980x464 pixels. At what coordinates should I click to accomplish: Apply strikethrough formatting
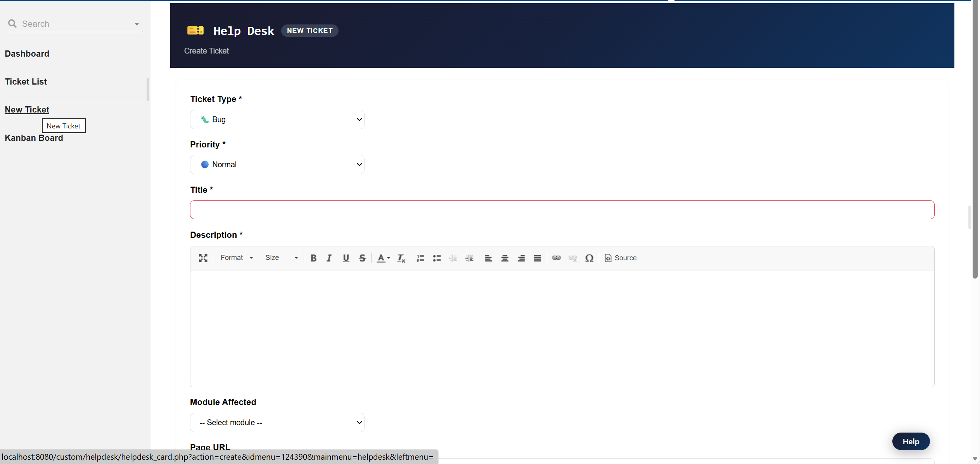[x=362, y=258]
